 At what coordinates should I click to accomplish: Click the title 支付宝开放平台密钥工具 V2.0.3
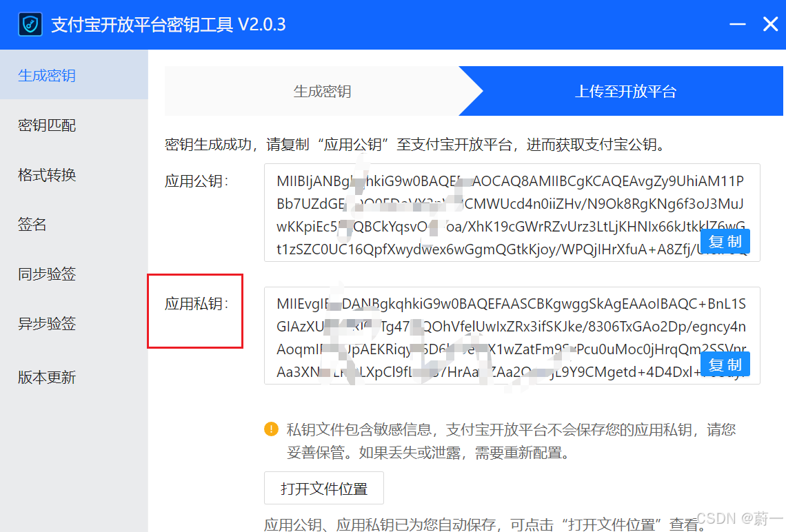[x=168, y=25]
